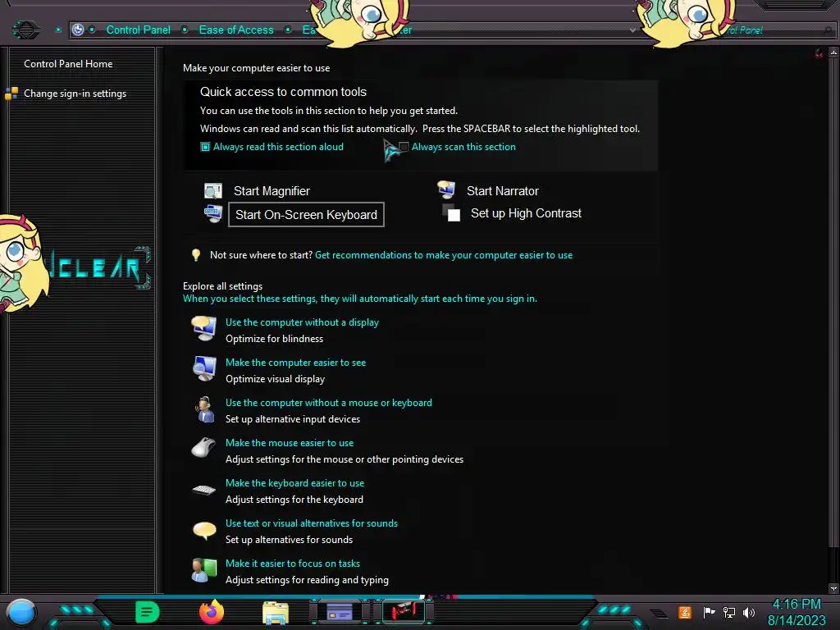Open 'Make it easier to focus on tasks'
The image size is (840, 630).
pyautogui.click(x=293, y=564)
